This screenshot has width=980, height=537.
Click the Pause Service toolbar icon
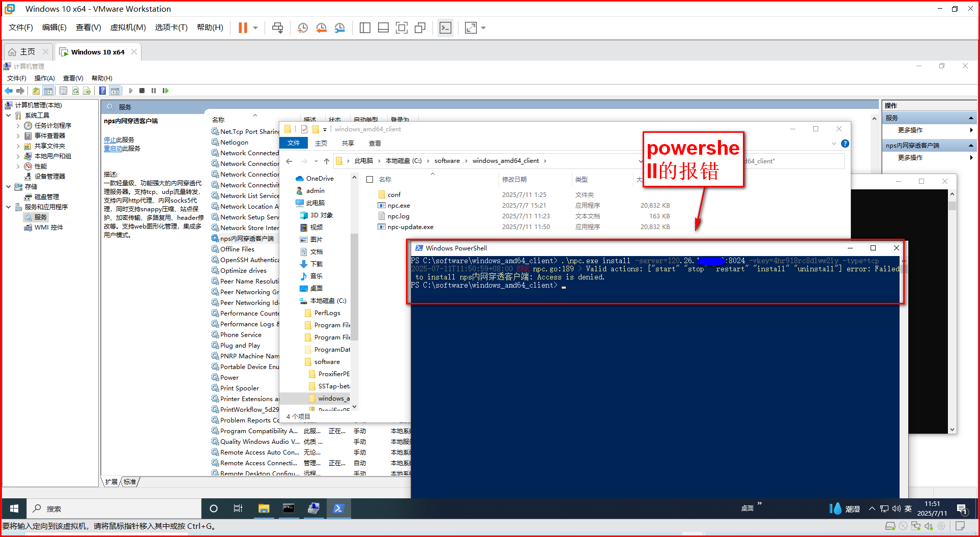click(x=154, y=91)
